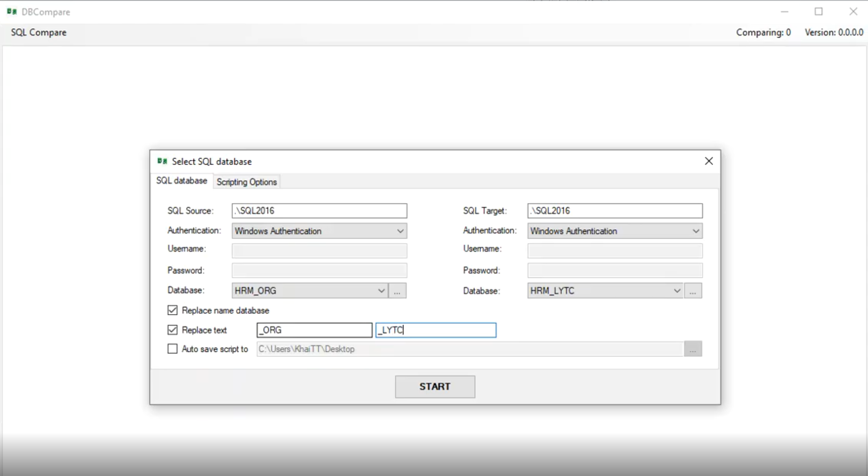868x476 pixels.
Task: Minimize the DBCompare window
Action: click(784, 11)
